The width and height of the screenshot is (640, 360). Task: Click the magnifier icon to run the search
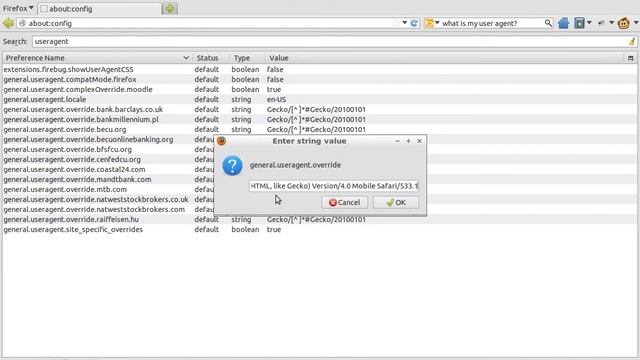(x=548, y=23)
